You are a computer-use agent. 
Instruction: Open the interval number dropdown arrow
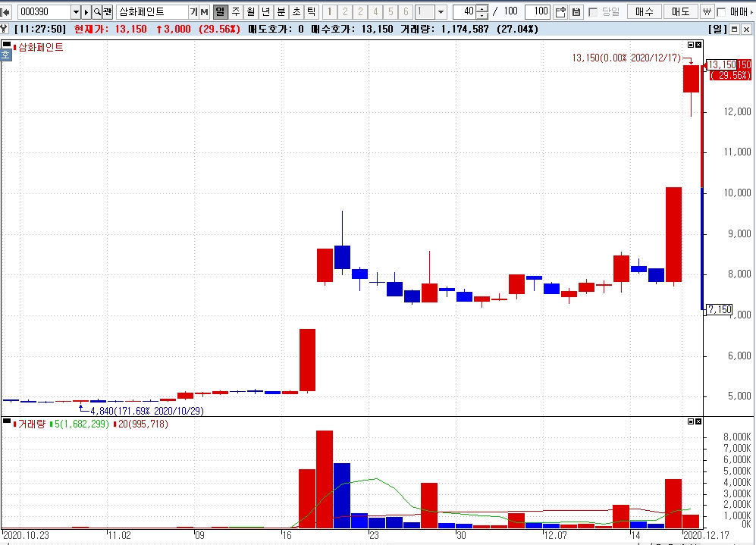pos(441,11)
